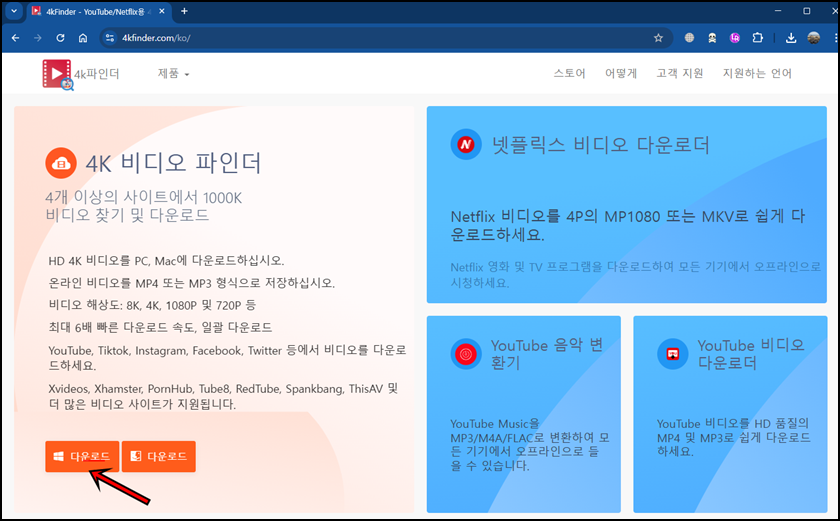This screenshot has height=521, width=840.
Task: Open a new browser tab with plus
Action: 184,11
